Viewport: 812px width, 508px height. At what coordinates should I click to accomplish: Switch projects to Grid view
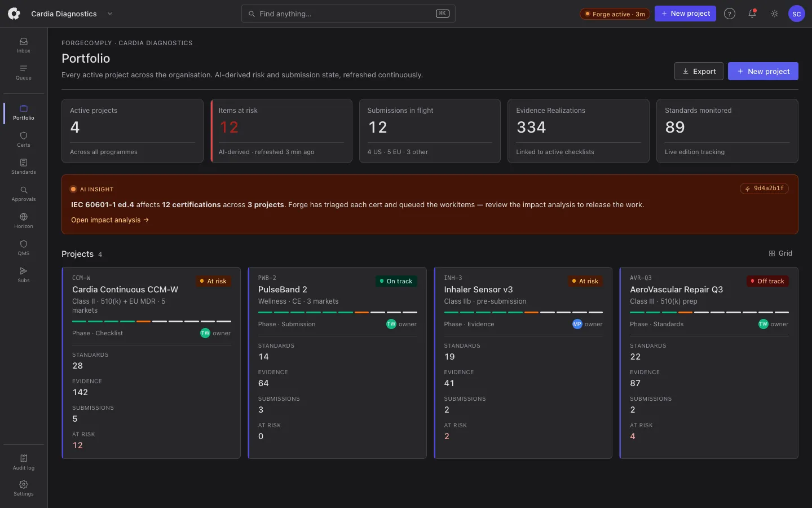click(x=780, y=253)
